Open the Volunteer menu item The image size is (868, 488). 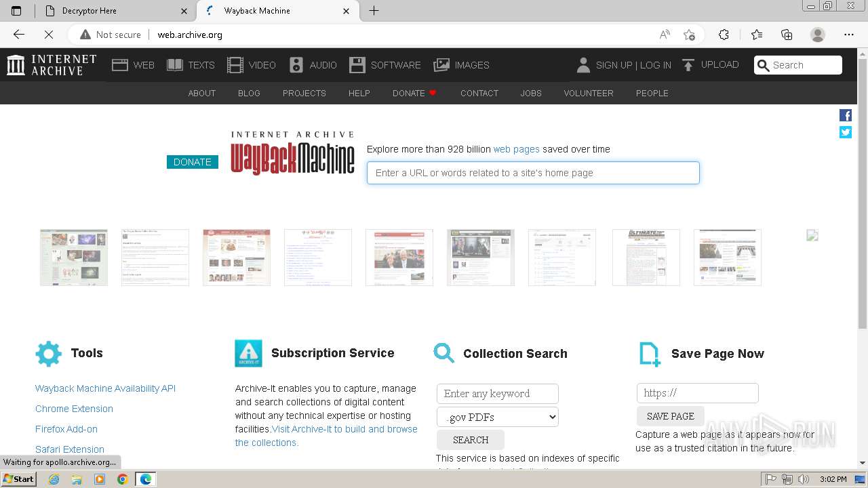[589, 94]
